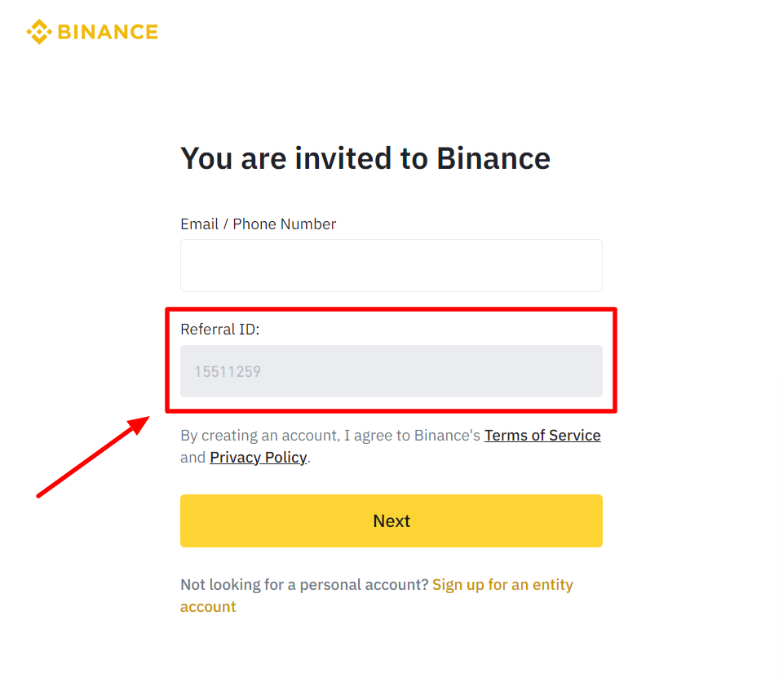Click the trailing yellow 'account' link word
The width and height of the screenshot is (783, 700).
click(x=208, y=606)
